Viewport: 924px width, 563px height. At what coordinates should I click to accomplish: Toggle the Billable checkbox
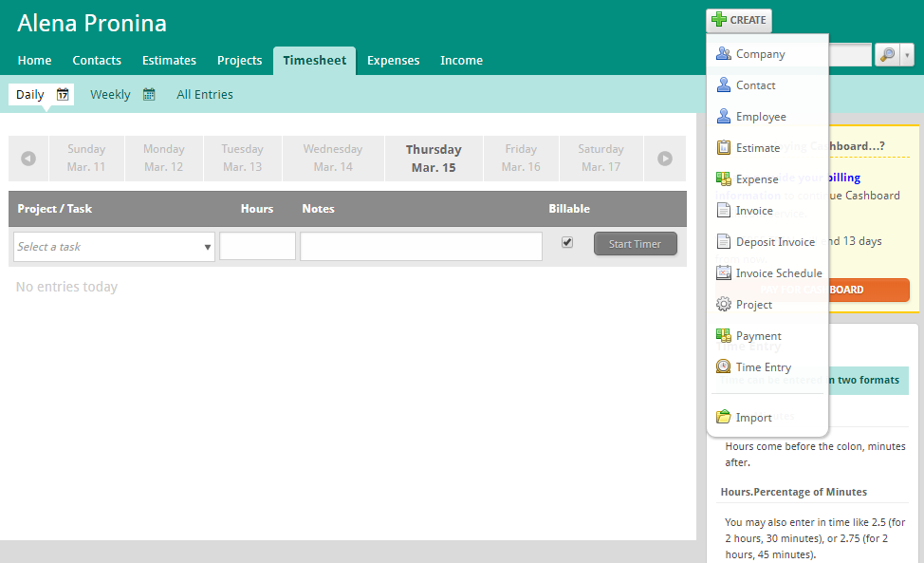click(567, 243)
